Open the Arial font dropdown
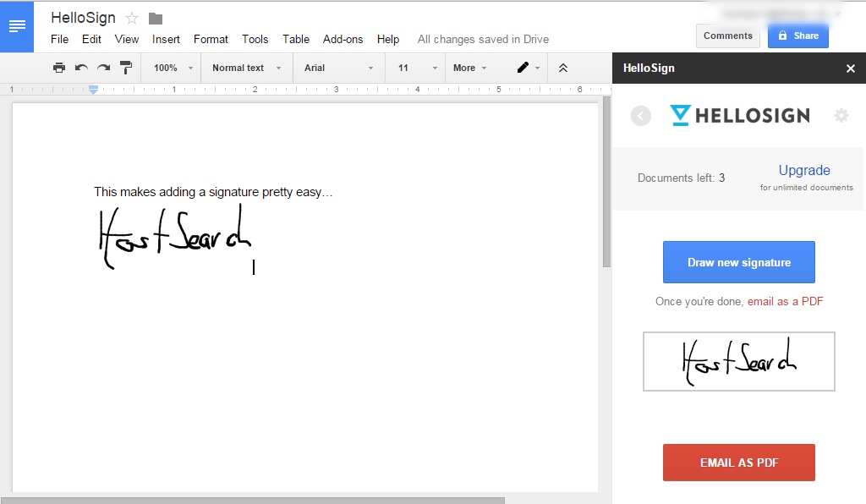Image resolution: width=866 pixels, height=504 pixels. 337,68
